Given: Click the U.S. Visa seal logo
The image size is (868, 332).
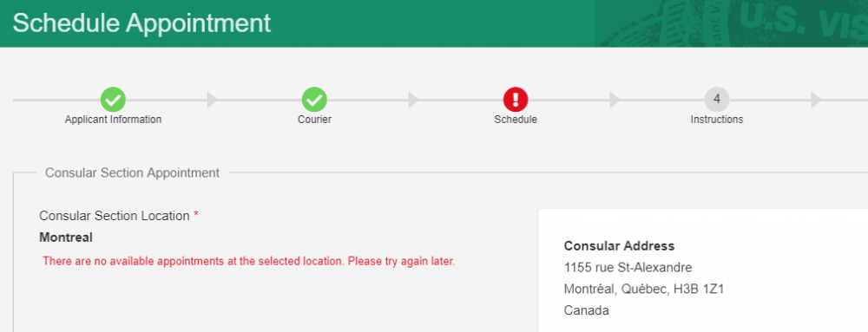Looking at the screenshot, I should tap(731, 23).
